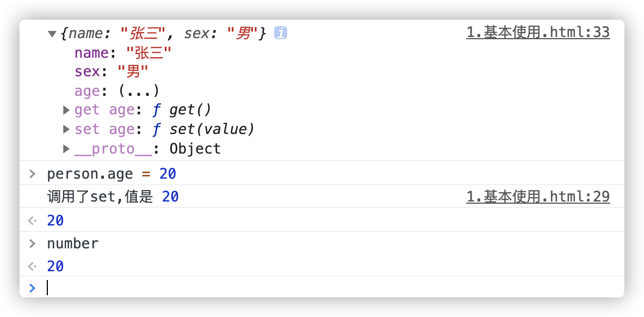Expand the get age getter function
644x317 pixels.
(x=66, y=110)
